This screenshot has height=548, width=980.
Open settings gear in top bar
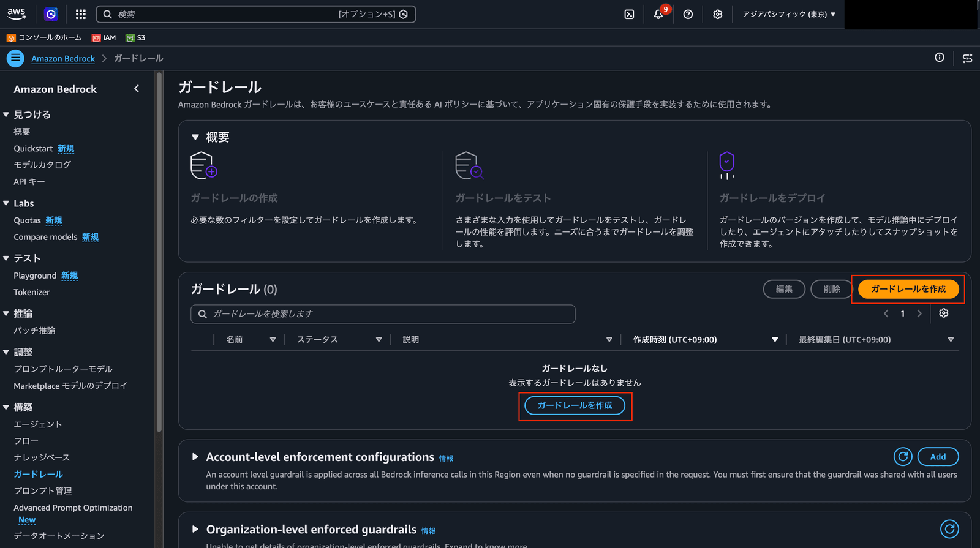pyautogui.click(x=718, y=14)
